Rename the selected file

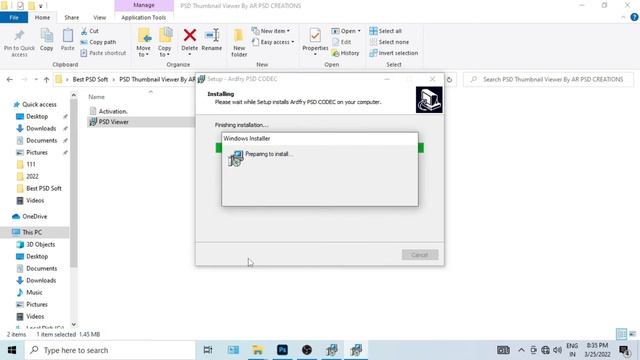[211, 40]
